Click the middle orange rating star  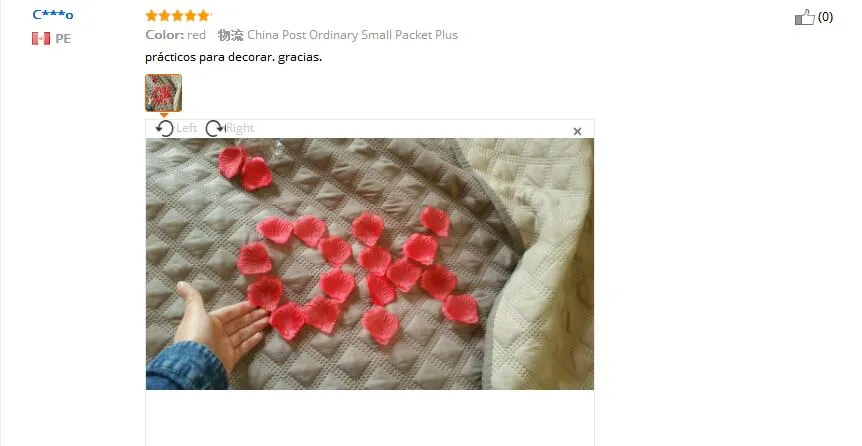178,15
